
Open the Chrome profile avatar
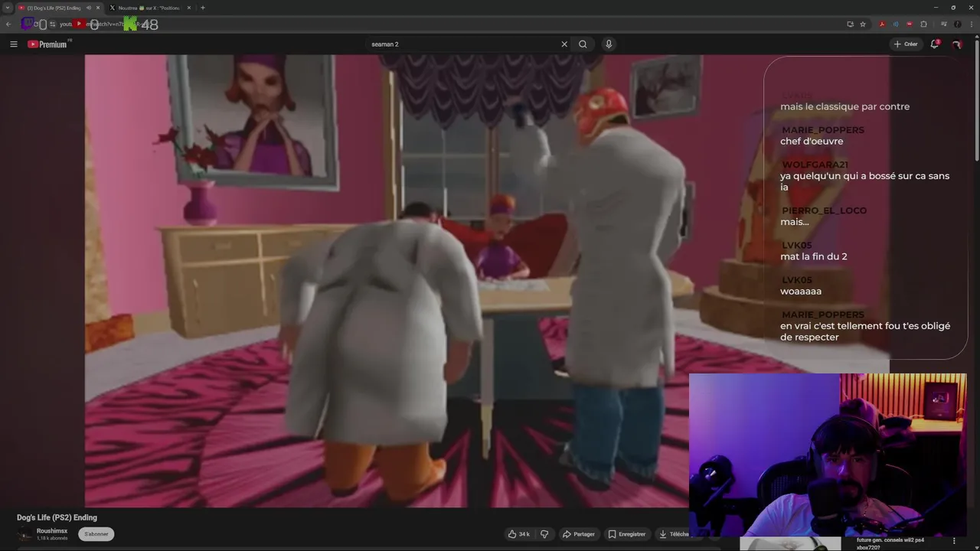click(957, 24)
